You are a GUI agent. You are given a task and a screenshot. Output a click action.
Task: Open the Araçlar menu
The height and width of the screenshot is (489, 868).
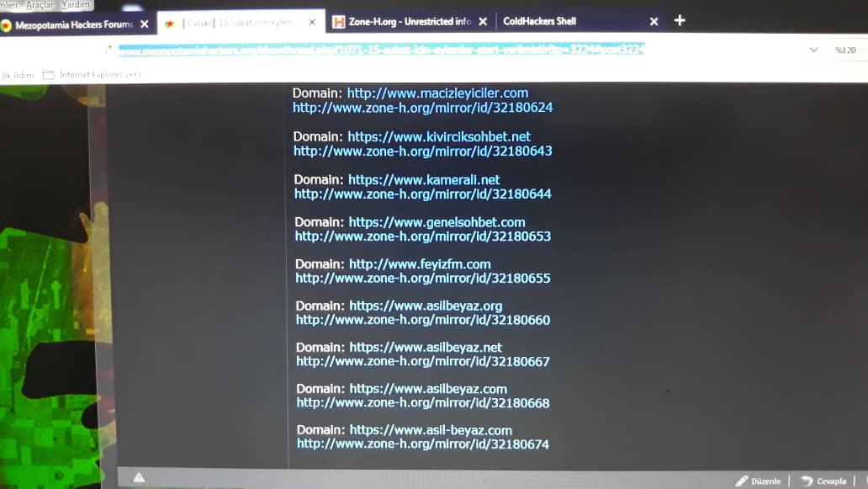pos(39,5)
